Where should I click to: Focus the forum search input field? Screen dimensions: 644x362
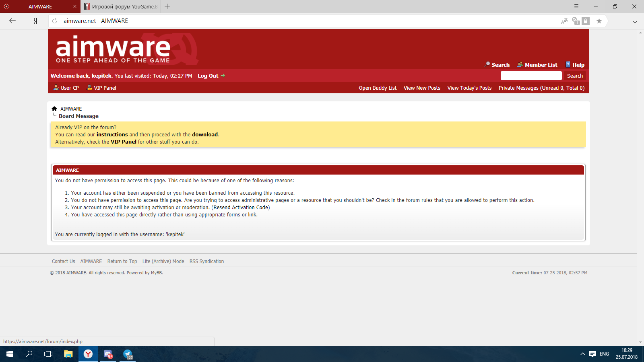[x=531, y=76]
